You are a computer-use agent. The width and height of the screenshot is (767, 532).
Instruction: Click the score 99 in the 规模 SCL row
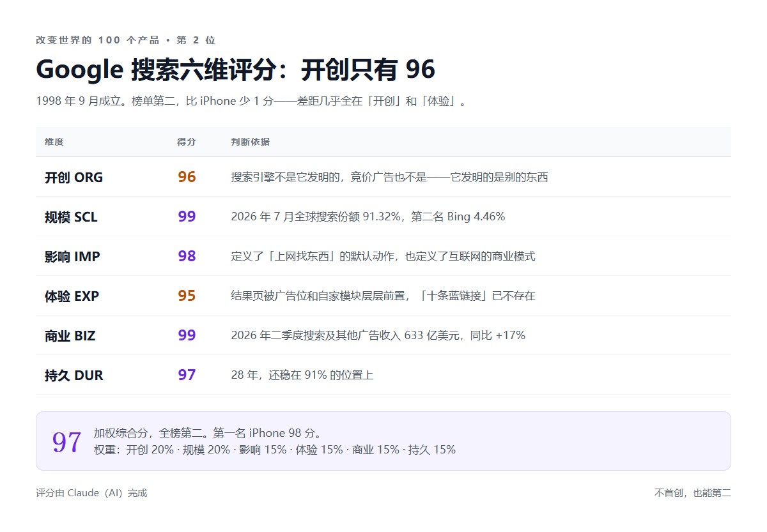point(187,217)
